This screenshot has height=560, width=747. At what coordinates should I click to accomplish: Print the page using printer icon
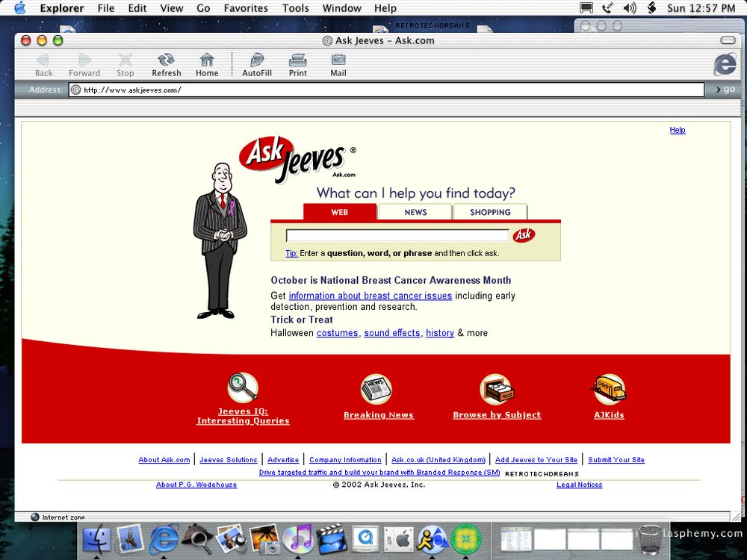click(298, 60)
